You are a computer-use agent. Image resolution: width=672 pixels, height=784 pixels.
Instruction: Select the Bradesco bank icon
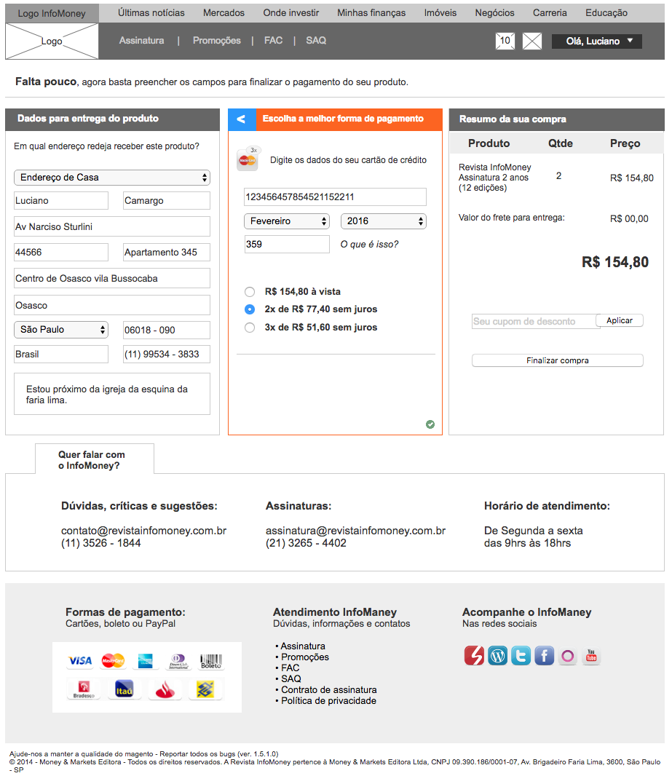[x=84, y=689]
